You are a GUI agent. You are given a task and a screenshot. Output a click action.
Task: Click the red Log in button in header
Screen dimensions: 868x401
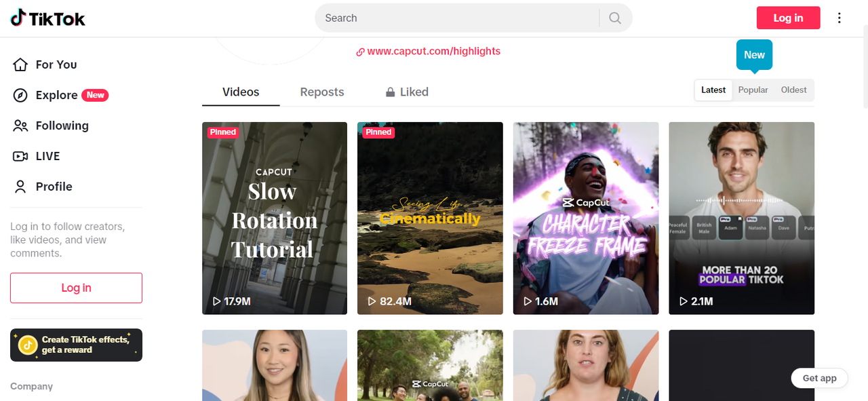tap(788, 18)
